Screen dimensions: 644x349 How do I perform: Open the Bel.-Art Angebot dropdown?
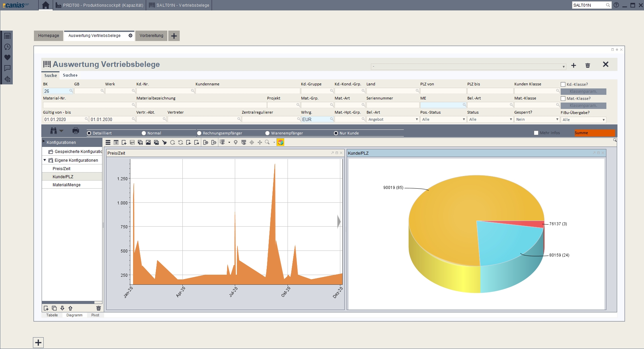392,119
